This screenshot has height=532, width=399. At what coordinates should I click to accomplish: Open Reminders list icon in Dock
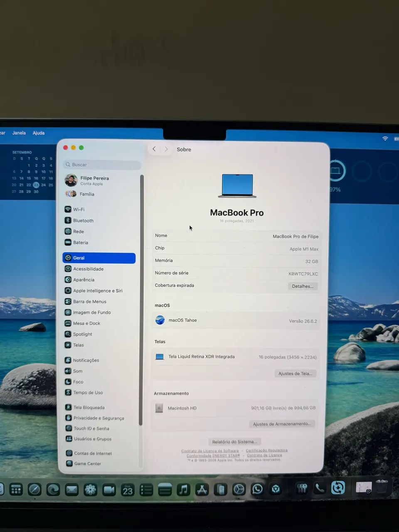click(x=146, y=490)
